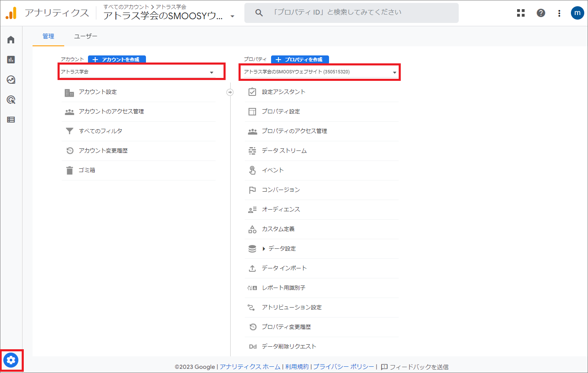Screen dimensions: 588x373
Task: Select the ゴミ箱 text
Action: tap(87, 170)
